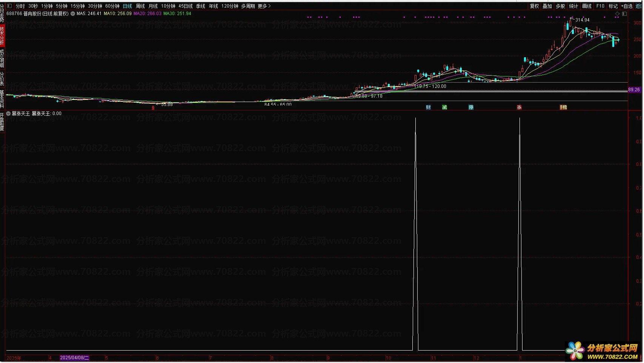644x363 pixels.
Task: Switch to the 分时 intraday chart
Action: point(20,6)
